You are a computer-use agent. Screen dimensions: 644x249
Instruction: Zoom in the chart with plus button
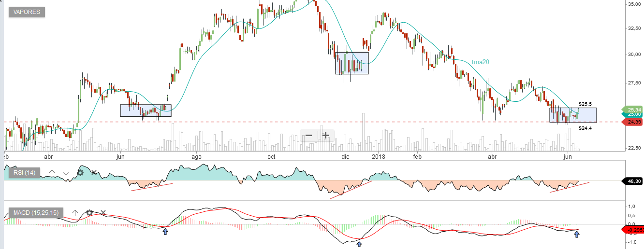pos(325,136)
